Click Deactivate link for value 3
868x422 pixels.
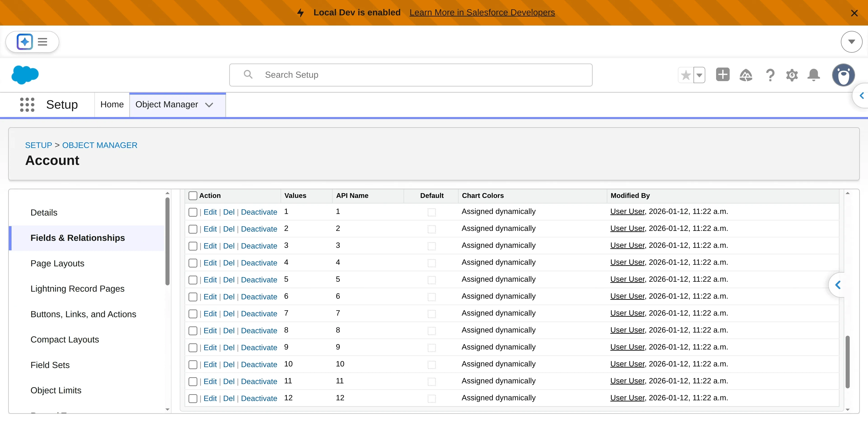tap(259, 246)
